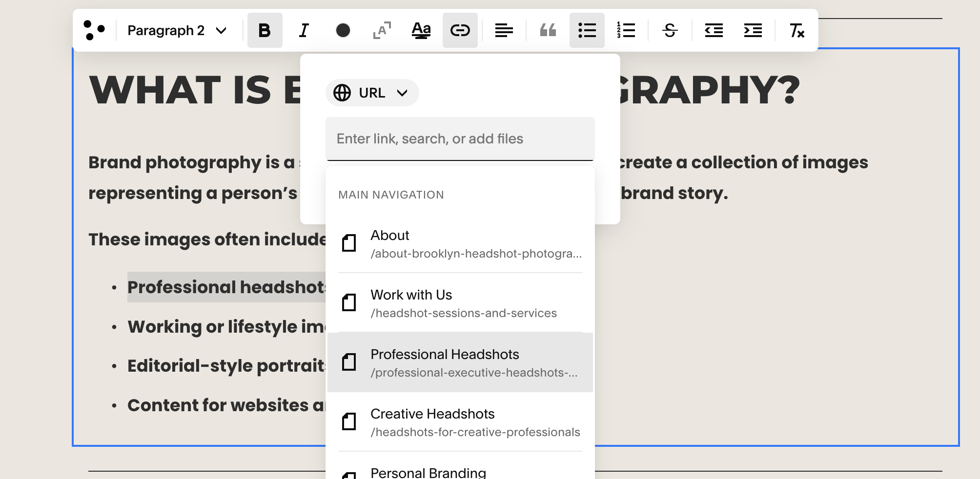This screenshot has height=479, width=980.
Task: Decrease the indent level
Action: pyautogui.click(x=714, y=30)
